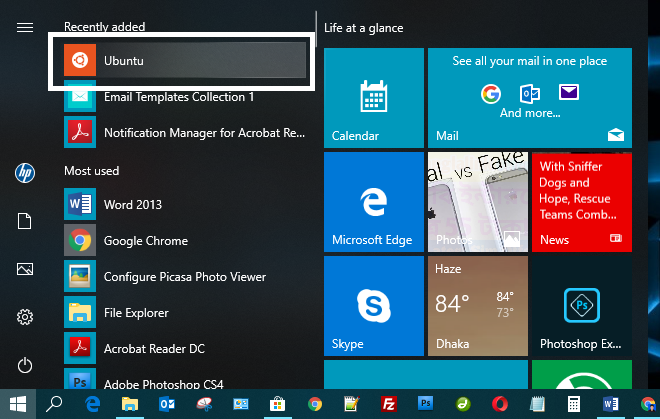
Task: Open the News tile about rescue teams
Action: (582, 202)
